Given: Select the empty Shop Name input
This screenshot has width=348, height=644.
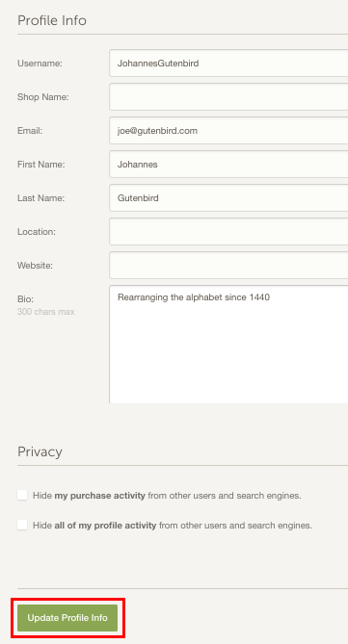Looking at the screenshot, I should (x=228, y=97).
